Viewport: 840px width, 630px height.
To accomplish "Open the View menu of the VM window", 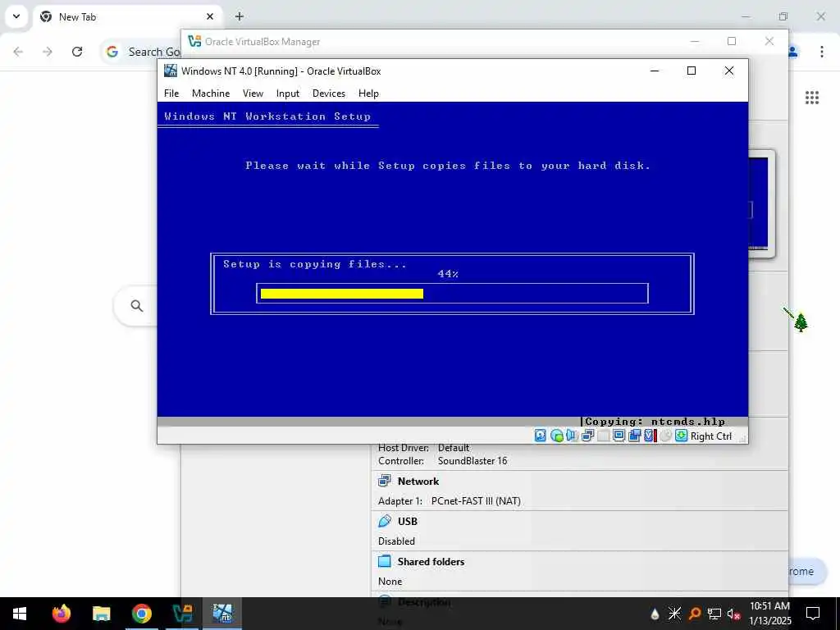I will click(x=253, y=94).
